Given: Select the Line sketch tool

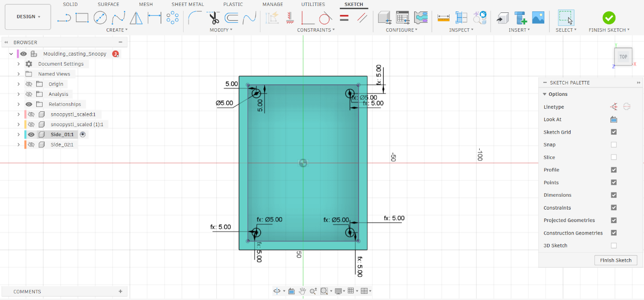Looking at the screenshot, I should pos(64,18).
